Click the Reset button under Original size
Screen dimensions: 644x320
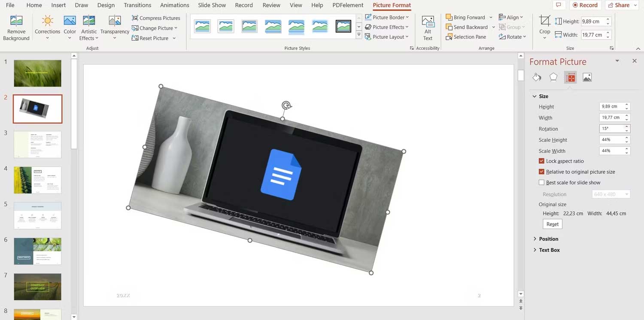(x=552, y=223)
